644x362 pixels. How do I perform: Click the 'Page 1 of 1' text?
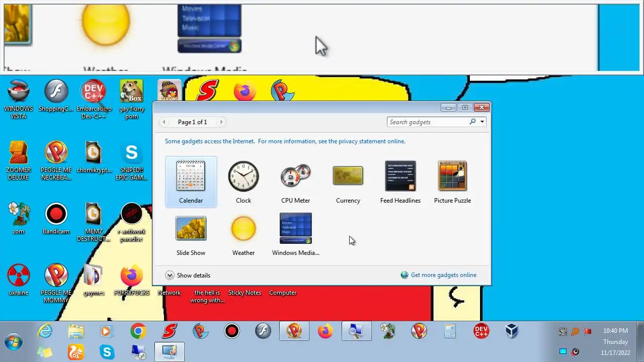click(192, 122)
